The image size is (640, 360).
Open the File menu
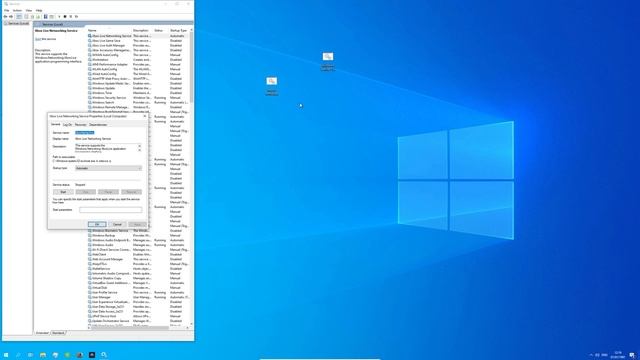click(7, 11)
